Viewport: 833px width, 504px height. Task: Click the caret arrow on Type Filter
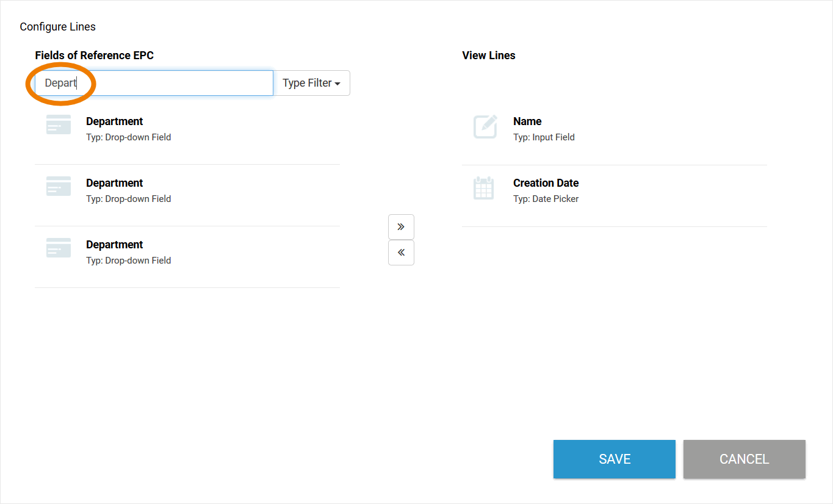337,84
